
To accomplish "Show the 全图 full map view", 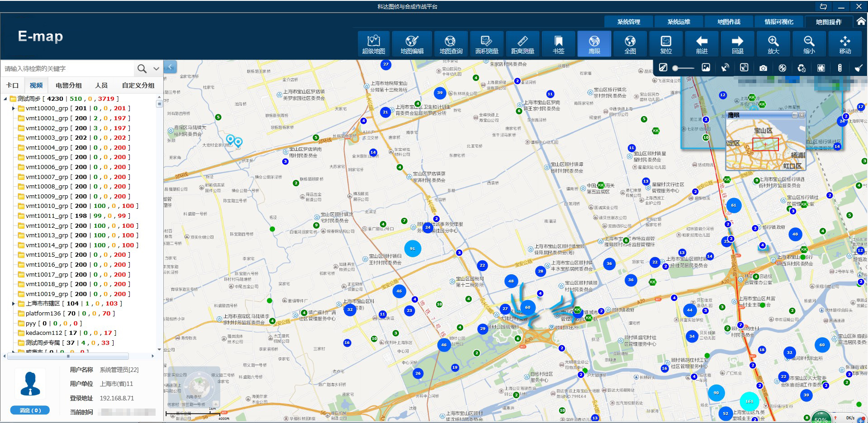I will pos(630,44).
